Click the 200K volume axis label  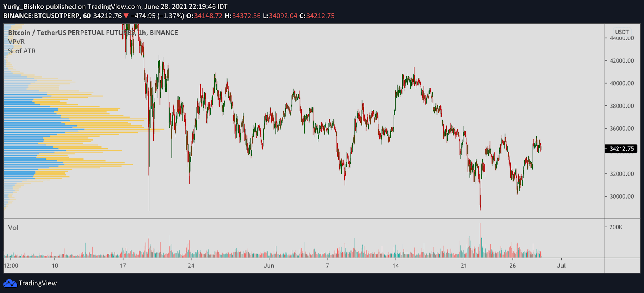pyautogui.click(x=616, y=227)
